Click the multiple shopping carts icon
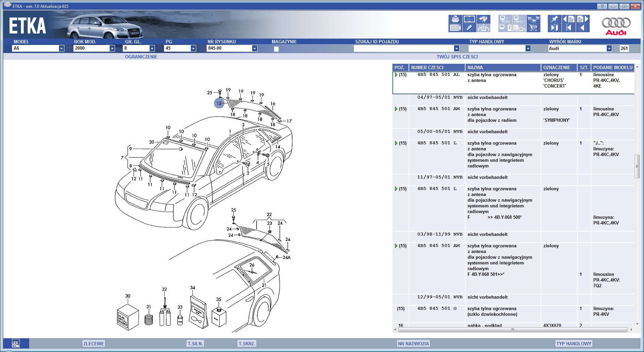 [x=533, y=19]
